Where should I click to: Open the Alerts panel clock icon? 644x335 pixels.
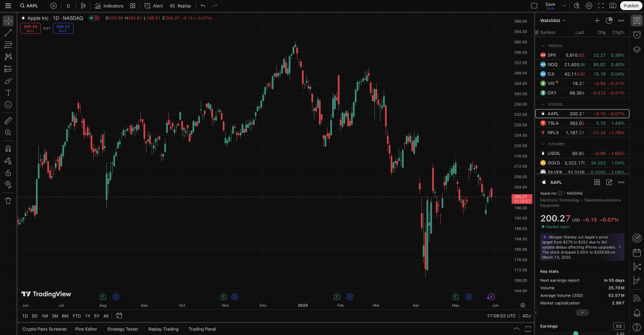pos(636,35)
